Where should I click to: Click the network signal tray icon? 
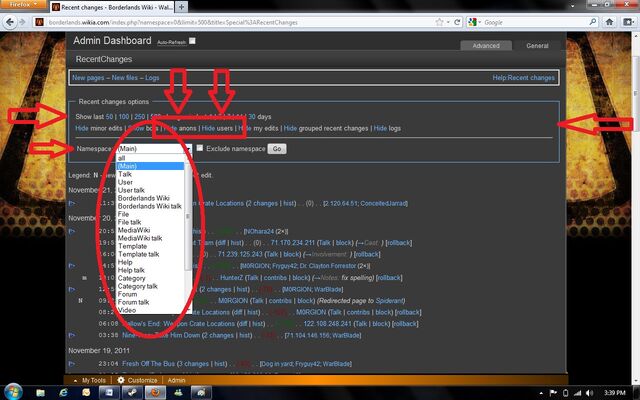(577, 393)
